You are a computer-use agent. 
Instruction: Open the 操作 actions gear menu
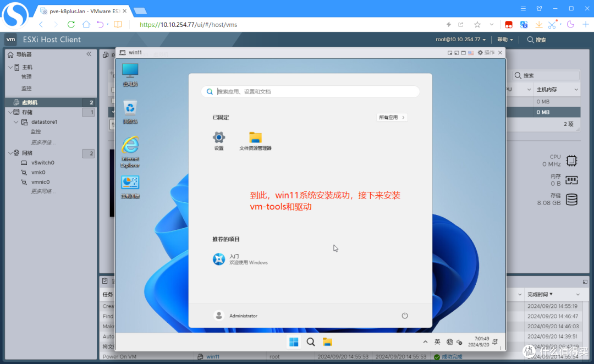(x=486, y=53)
